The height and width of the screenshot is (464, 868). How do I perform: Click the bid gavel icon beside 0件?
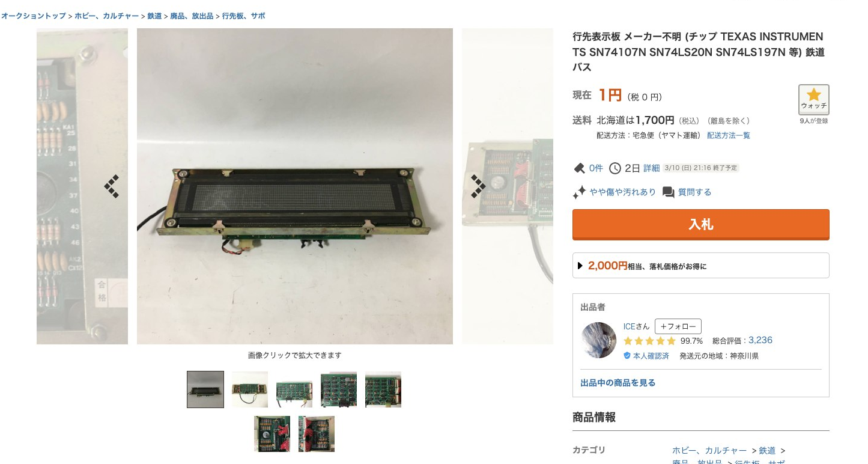pyautogui.click(x=579, y=168)
